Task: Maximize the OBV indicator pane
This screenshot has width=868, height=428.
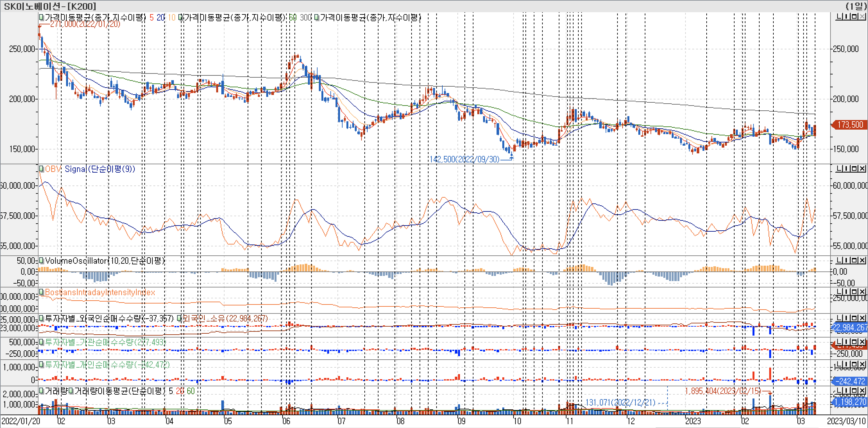Action: (x=855, y=169)
